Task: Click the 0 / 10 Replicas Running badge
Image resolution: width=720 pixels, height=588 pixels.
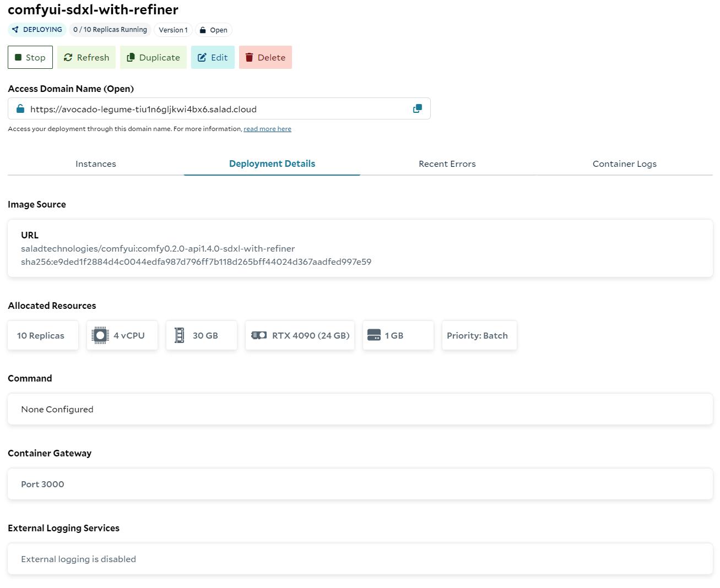Action: [x=110, y=30]
